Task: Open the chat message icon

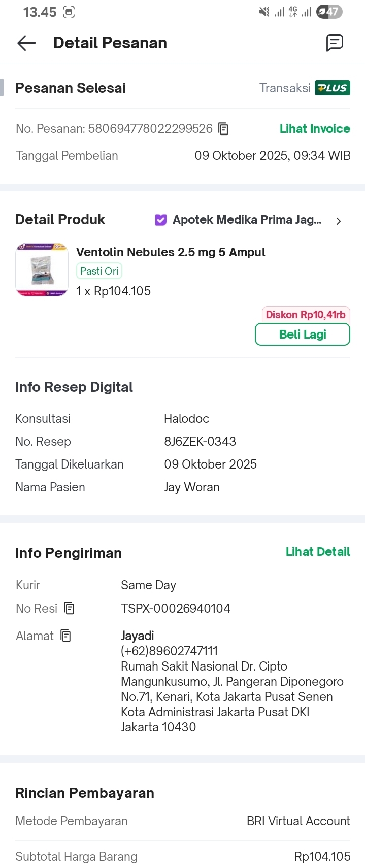Action: pyautogui.click(x=335, y=43)
